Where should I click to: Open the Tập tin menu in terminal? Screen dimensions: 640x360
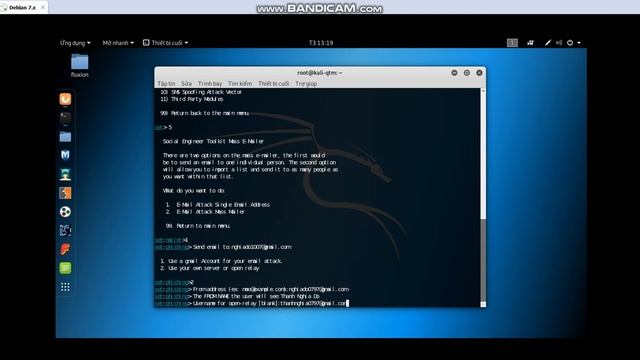166,84
